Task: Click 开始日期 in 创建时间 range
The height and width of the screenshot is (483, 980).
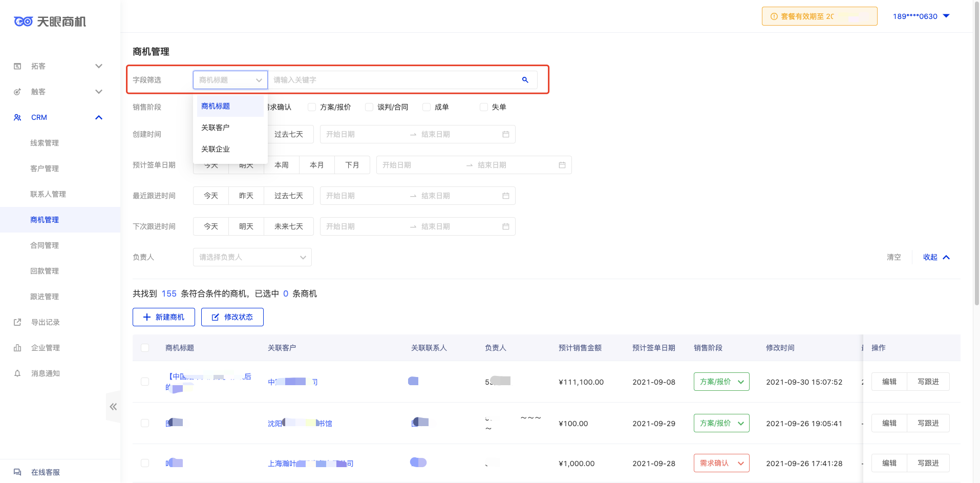Action: pos(340,134)
